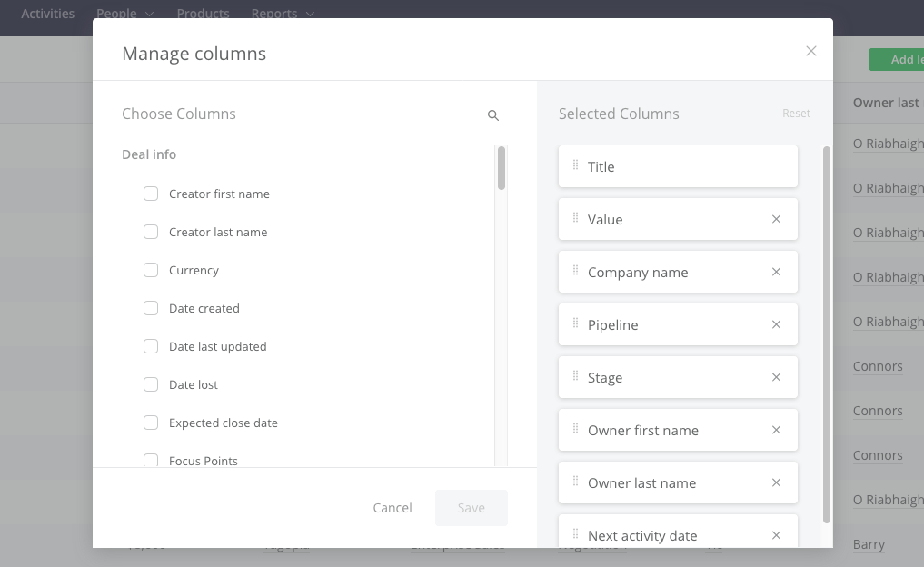924x567 pixels.
Task: Go to the Activities menu
Action: tap(48, 14)
